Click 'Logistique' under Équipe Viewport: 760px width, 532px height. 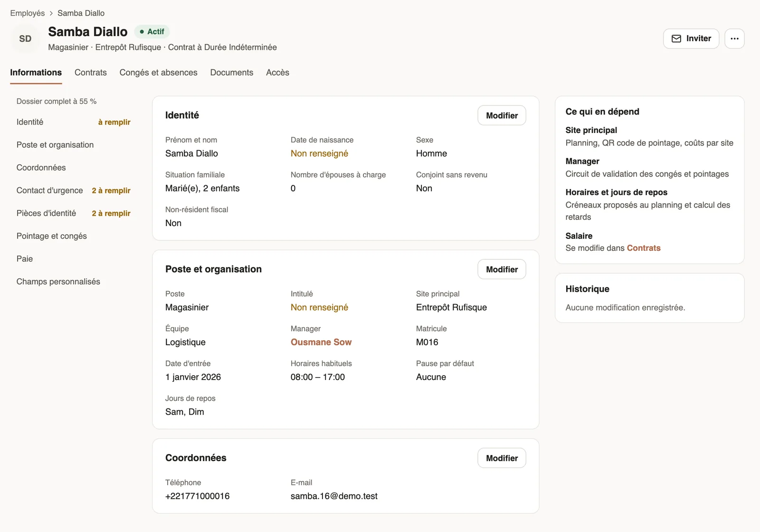tap(185, 342)
